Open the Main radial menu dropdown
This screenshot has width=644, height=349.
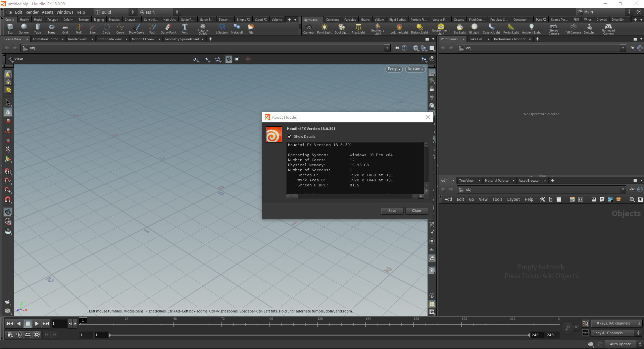coord(159,12)
